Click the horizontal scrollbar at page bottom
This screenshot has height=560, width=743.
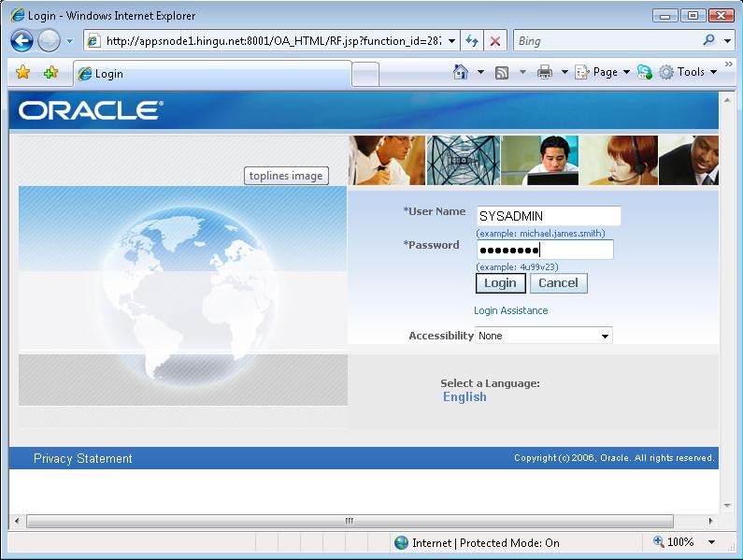[x=350, y=521]
